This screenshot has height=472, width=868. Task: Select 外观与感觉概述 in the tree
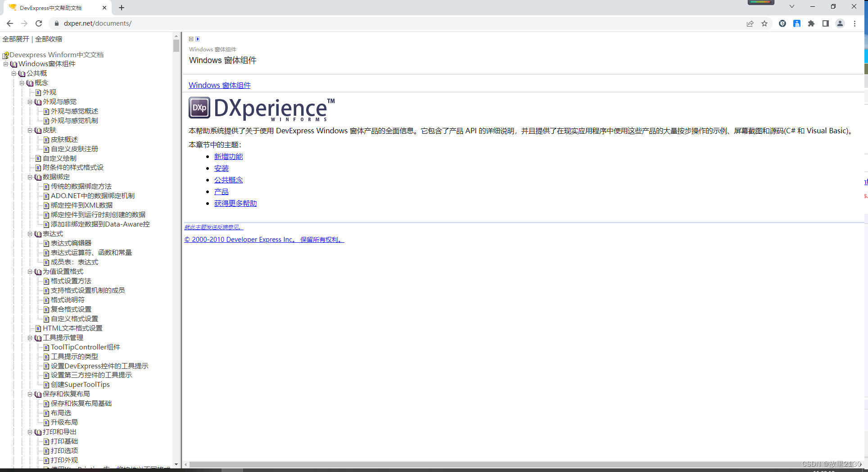[x=74, y=111]
